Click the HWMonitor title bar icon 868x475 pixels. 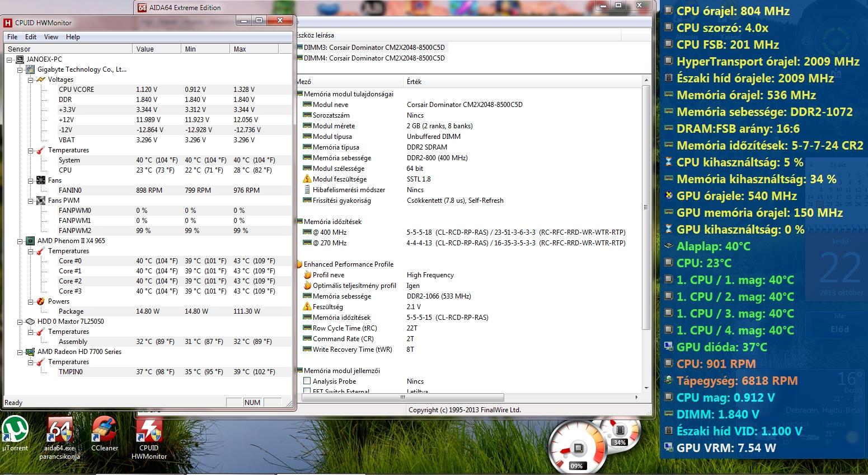tap(8, 23)
